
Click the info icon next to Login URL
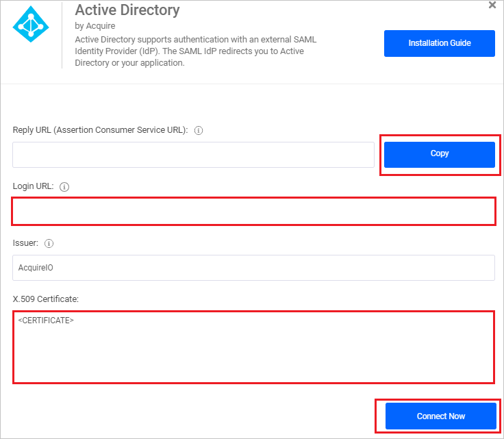point(64,187)
